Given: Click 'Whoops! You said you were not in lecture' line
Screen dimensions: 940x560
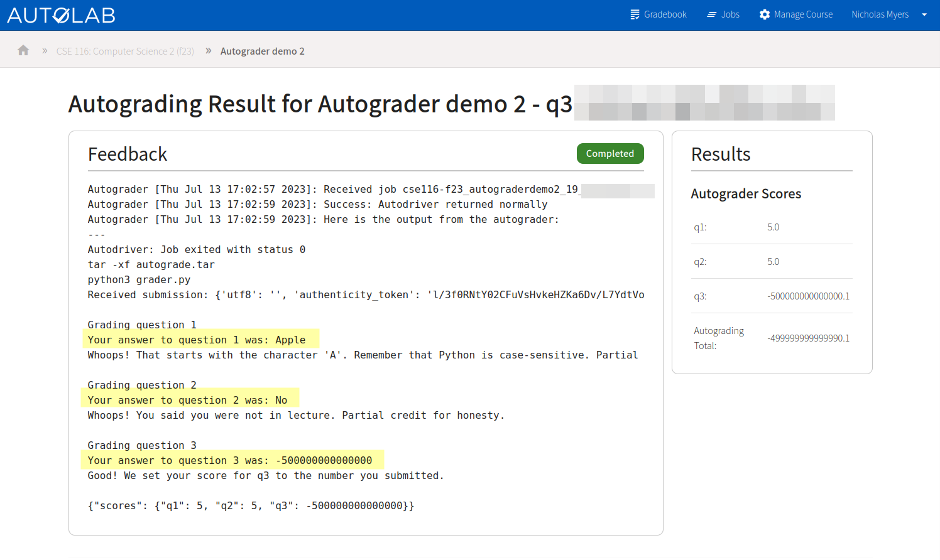Looking at the screenshot, I should 296,415.
